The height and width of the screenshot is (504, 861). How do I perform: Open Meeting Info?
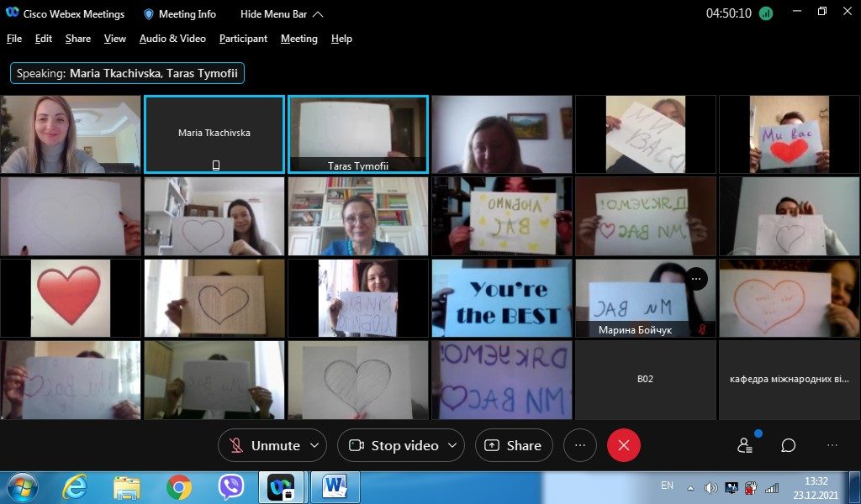click(180, 14)
